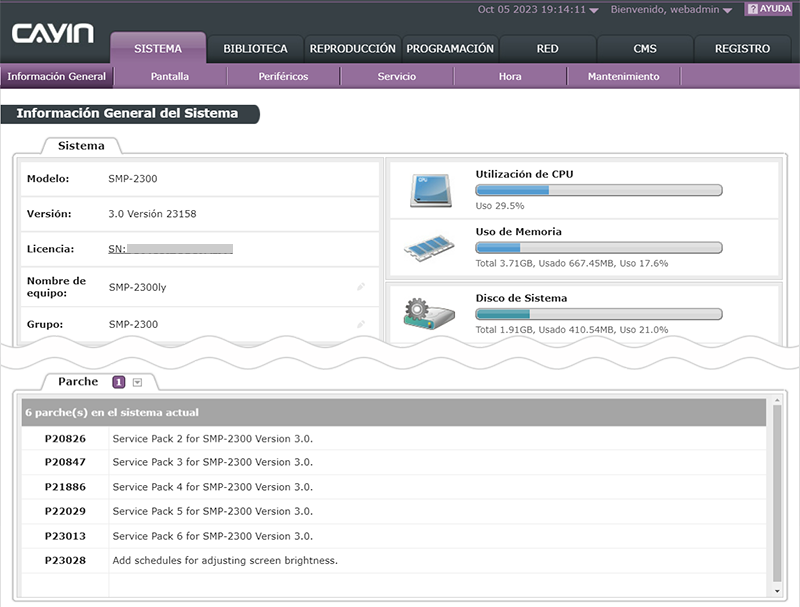Open the REGISTRO main tab

(742, 48)
